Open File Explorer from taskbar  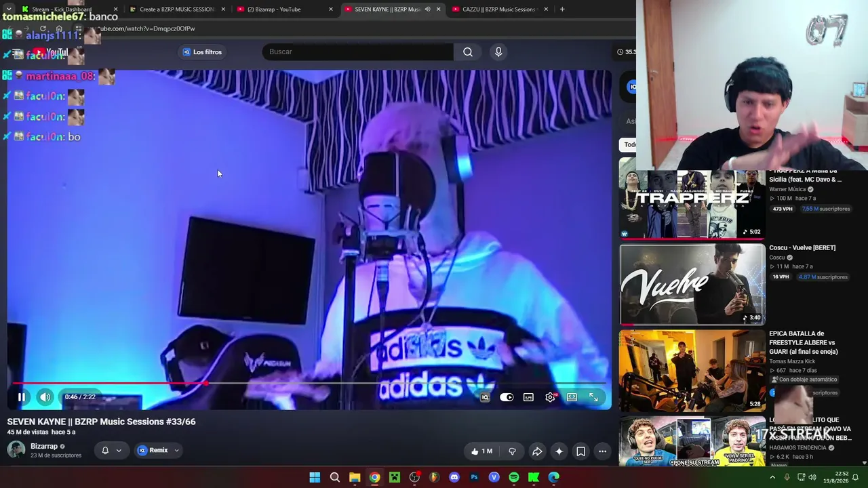pyautogui.click(x=355, y=477)
